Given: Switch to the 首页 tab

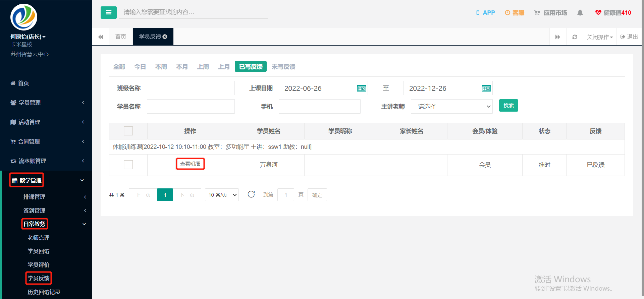Looking at the screenshot, I should [121, 37].
